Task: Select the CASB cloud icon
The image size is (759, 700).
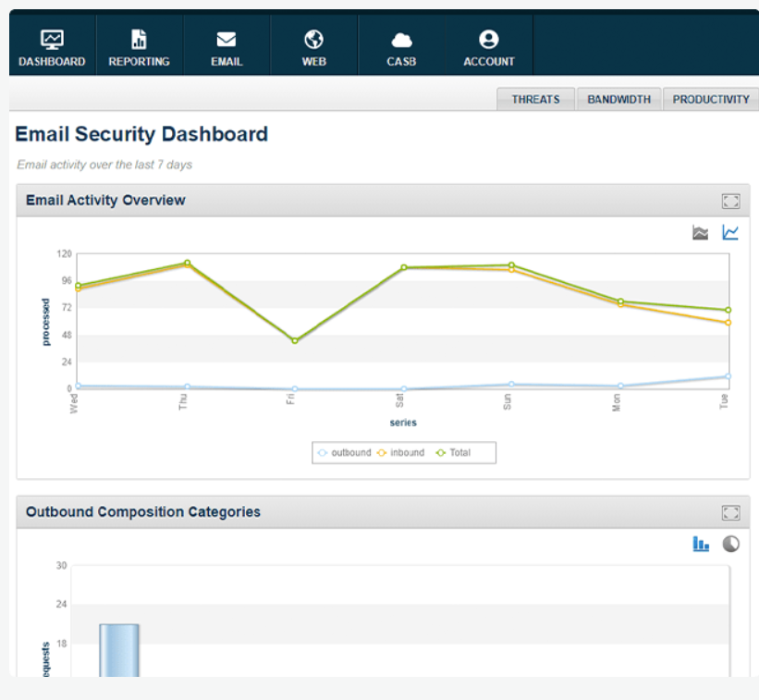Action: (401, 40)
